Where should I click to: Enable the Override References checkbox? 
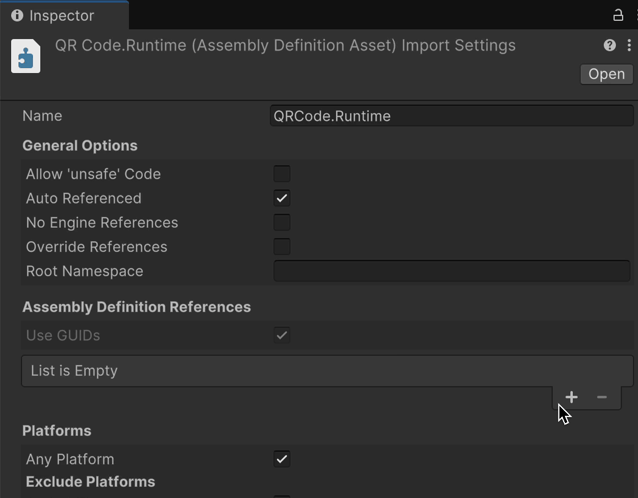click(x=282, y=247)
